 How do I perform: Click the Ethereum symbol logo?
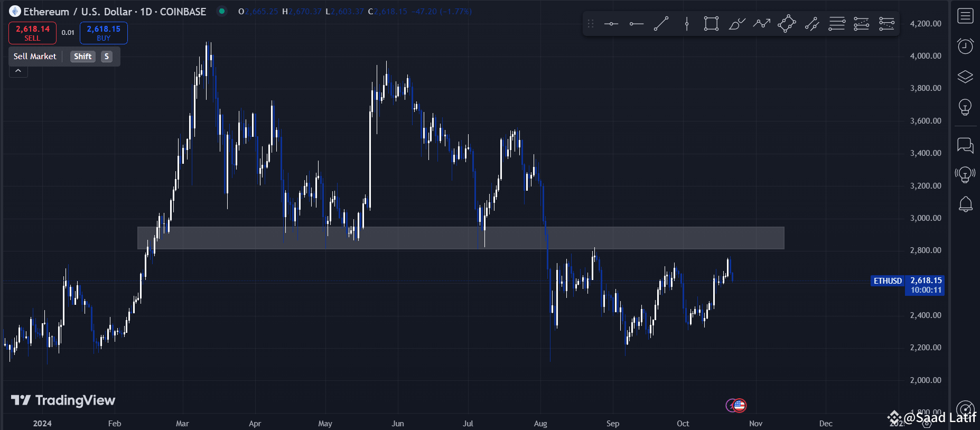pyautogui.click(x=15, y=11)
